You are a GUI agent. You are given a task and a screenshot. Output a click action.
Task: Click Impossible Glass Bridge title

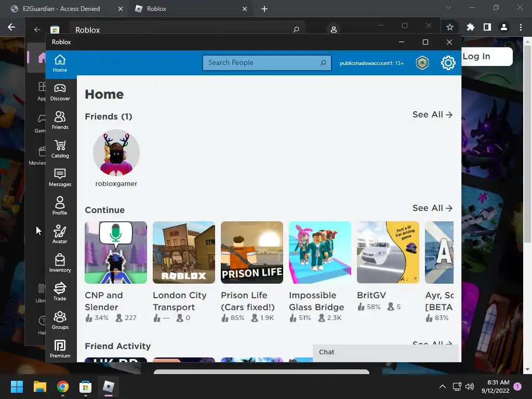[x=316, y=301]
